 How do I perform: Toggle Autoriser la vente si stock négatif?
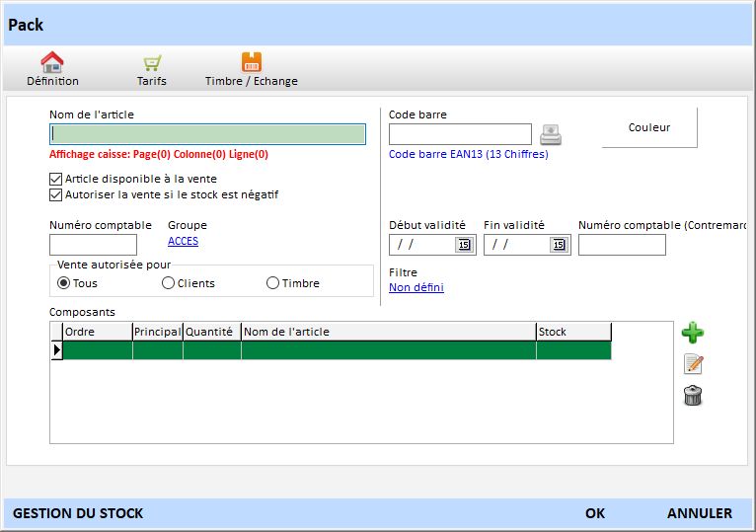coord(56,195)
